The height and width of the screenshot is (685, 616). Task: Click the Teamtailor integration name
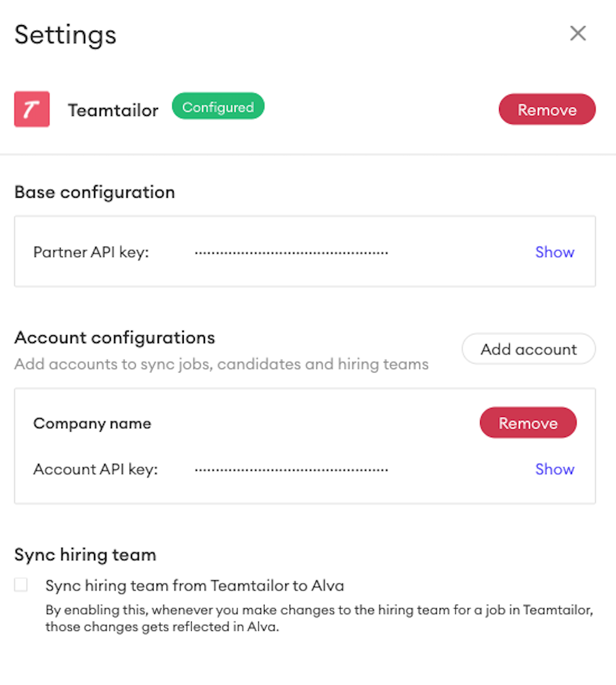(113, 110)
